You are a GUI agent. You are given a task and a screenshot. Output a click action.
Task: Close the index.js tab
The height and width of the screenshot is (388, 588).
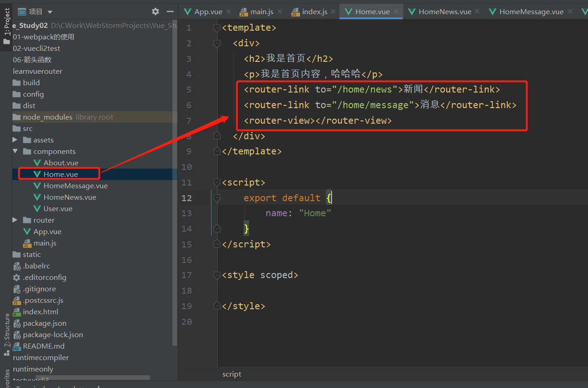[x=333, y=11]
